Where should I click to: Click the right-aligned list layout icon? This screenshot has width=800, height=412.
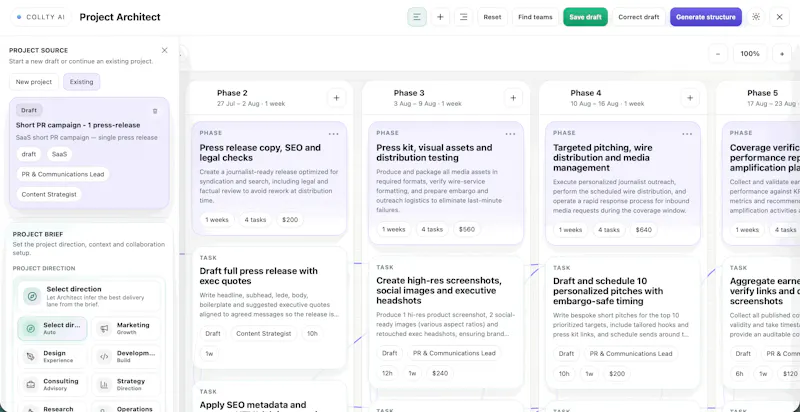463,17
